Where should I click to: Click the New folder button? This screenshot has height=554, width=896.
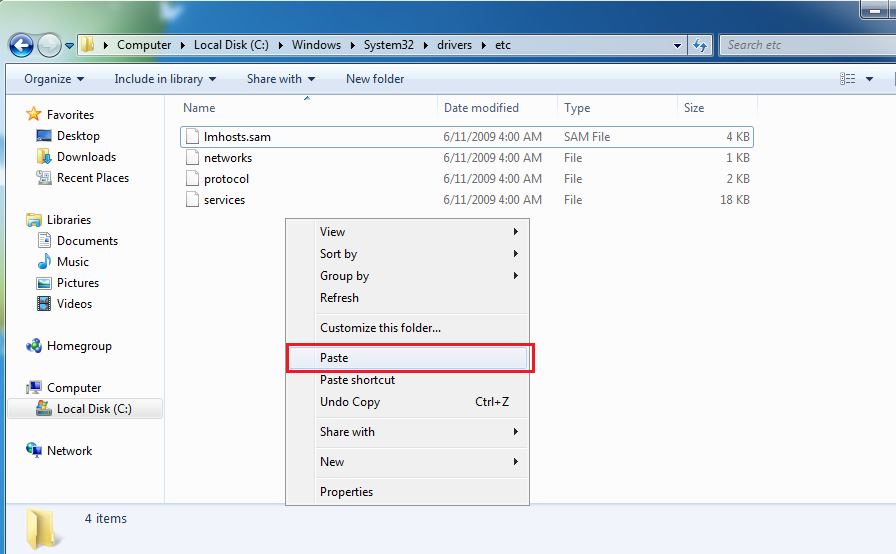click(x=375, y=79)
